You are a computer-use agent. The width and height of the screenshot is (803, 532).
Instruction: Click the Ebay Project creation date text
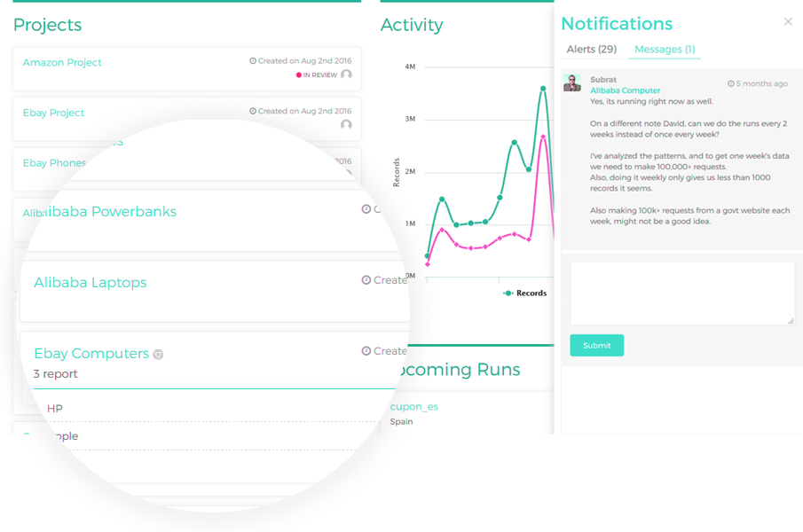(x=304, y=111)
